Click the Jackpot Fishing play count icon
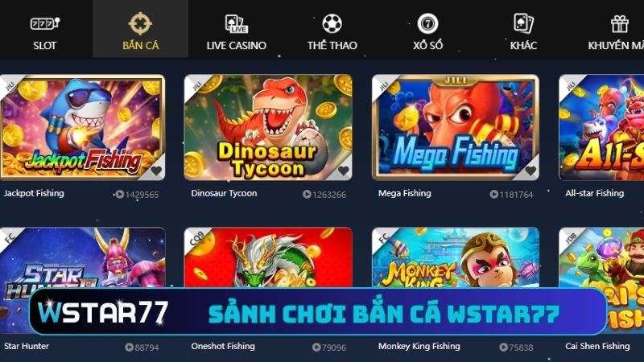 (119, 194)
